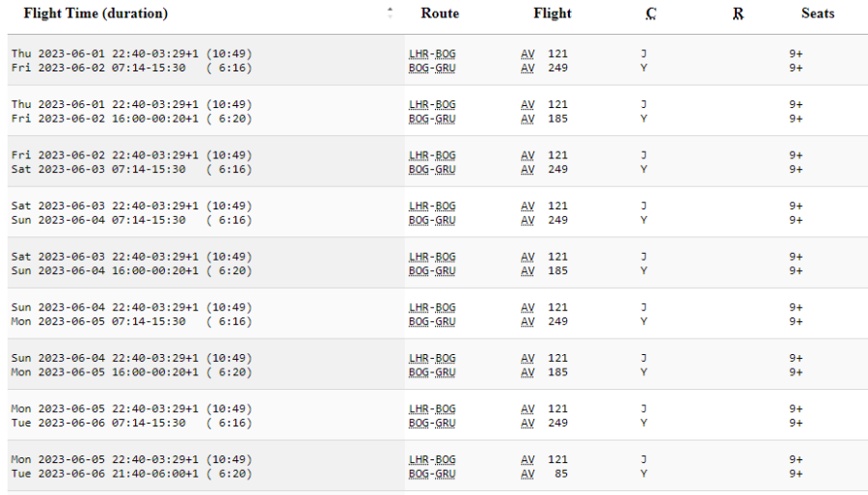This screenshot has width=868, height=495.
Task: Click GRU on the Tue 2023-06-06 21:40 flight
Action: pyautogui.click(x=446, y=474)
